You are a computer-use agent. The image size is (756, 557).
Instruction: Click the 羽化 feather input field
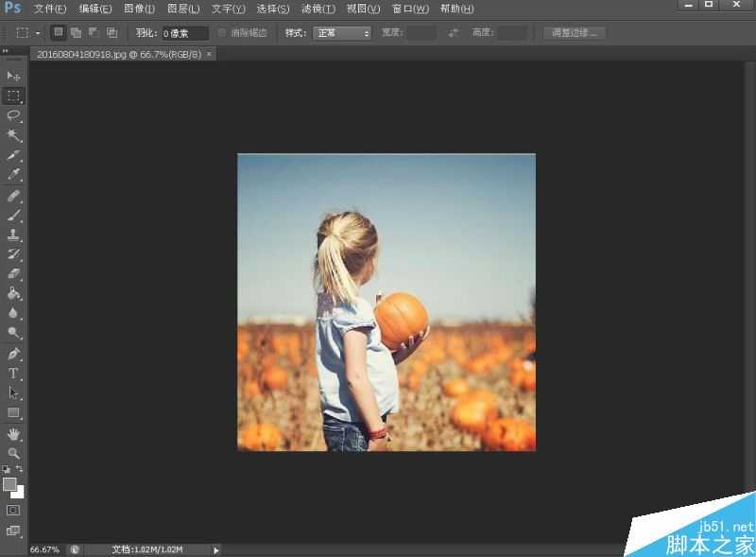[185, 33]
